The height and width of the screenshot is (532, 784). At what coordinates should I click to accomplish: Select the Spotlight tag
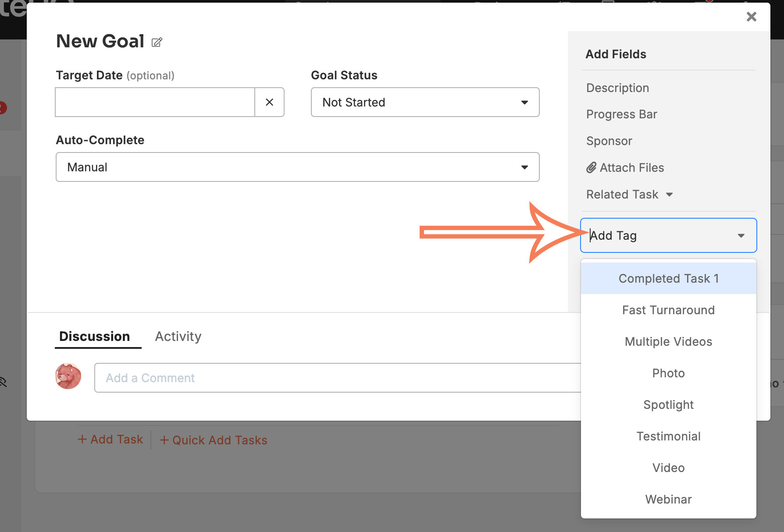tap(668, 404)
